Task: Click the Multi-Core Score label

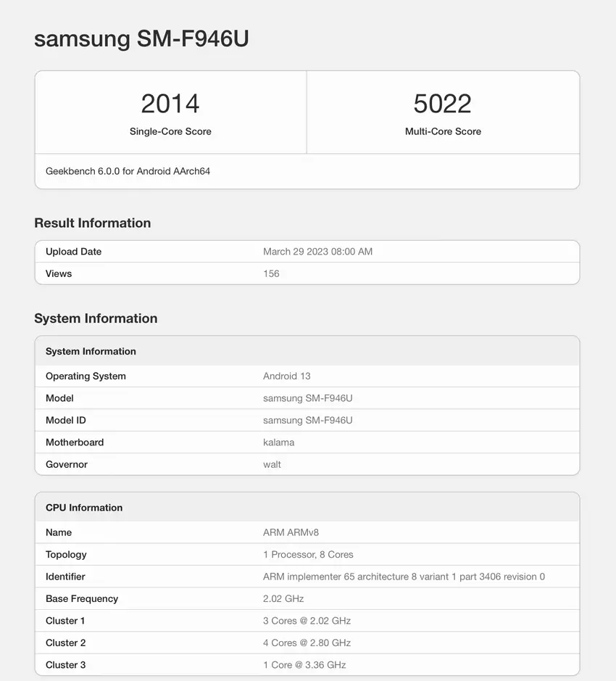Action: 443,131
